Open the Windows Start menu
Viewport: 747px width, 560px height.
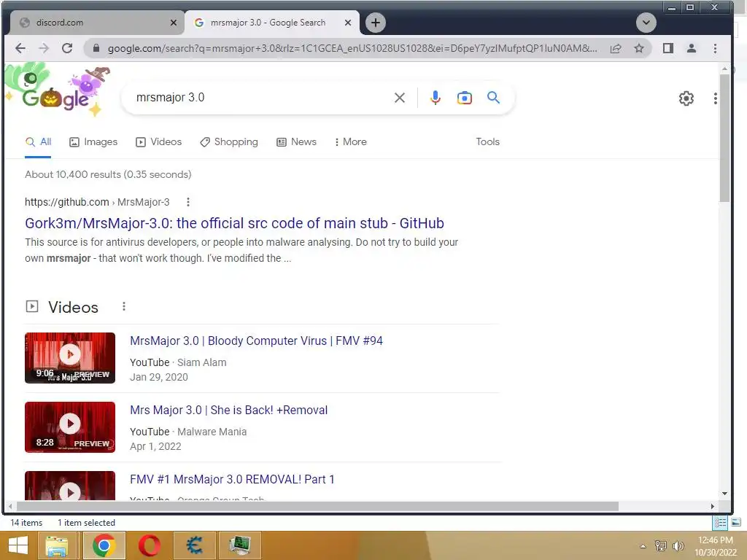click(x=18, y=545)
